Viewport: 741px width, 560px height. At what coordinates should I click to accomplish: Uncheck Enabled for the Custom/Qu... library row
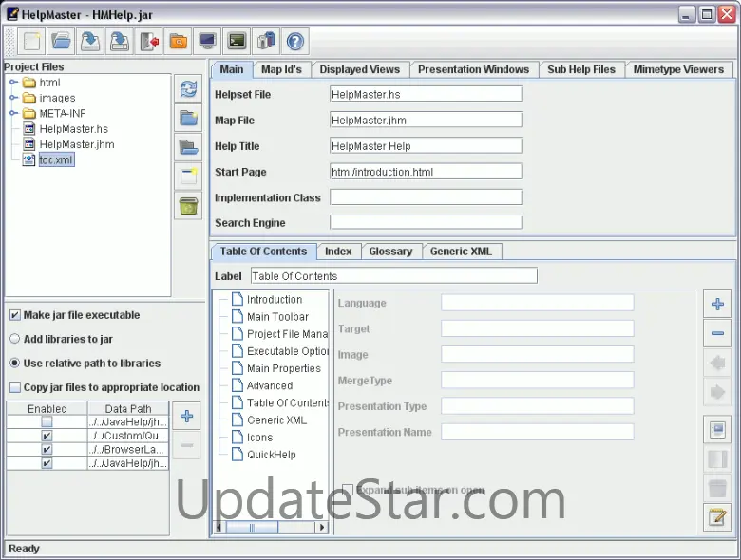(x=47, y=436)
